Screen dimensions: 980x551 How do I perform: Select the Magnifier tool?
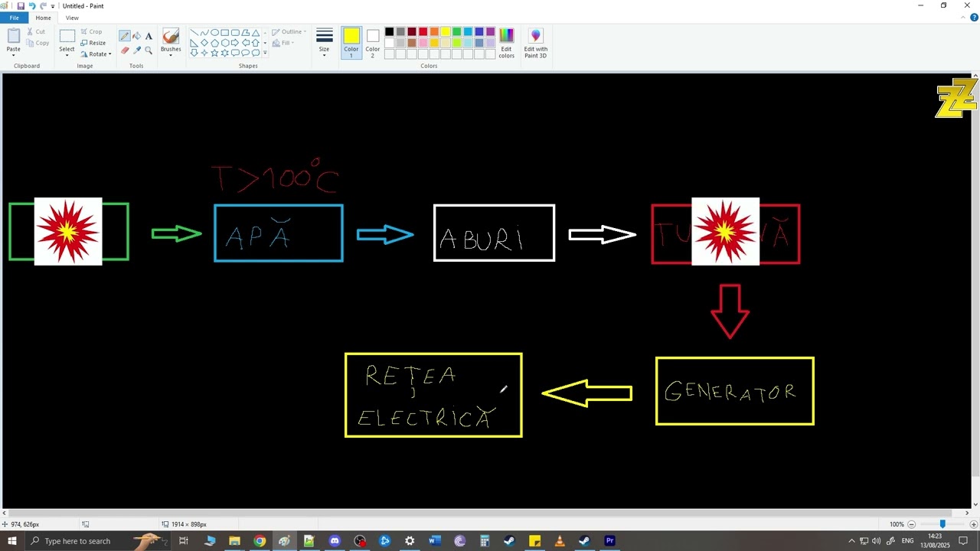tap(149, 50)
